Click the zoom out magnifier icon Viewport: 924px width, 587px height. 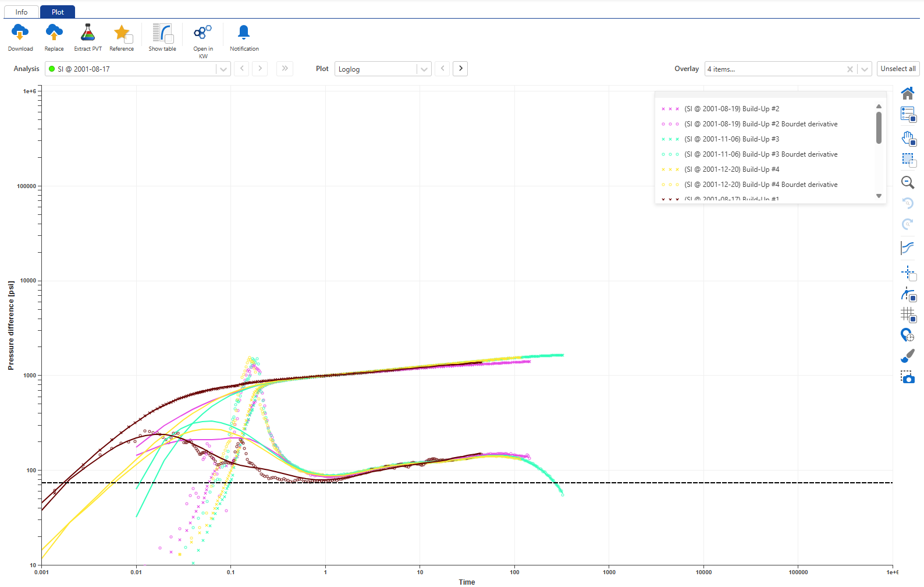pyautogui.click(x=908, y=183)
